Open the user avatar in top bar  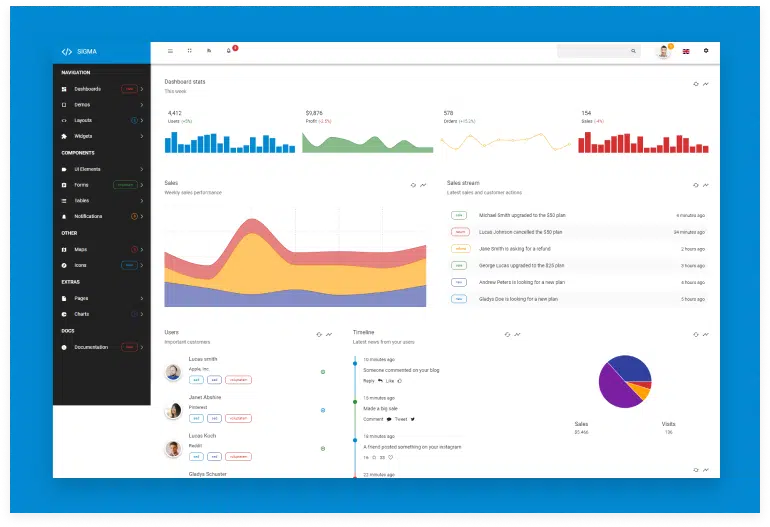pos(663,51)
